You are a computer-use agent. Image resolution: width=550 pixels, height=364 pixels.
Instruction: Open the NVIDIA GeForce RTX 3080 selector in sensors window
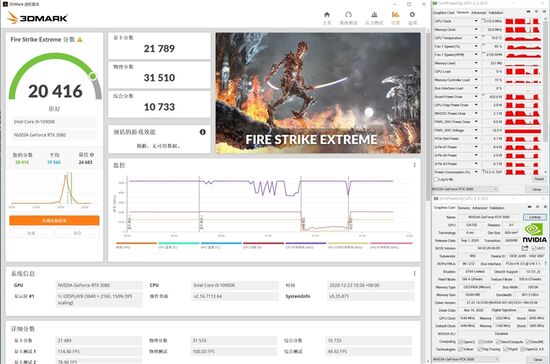[x=465, y=189]
